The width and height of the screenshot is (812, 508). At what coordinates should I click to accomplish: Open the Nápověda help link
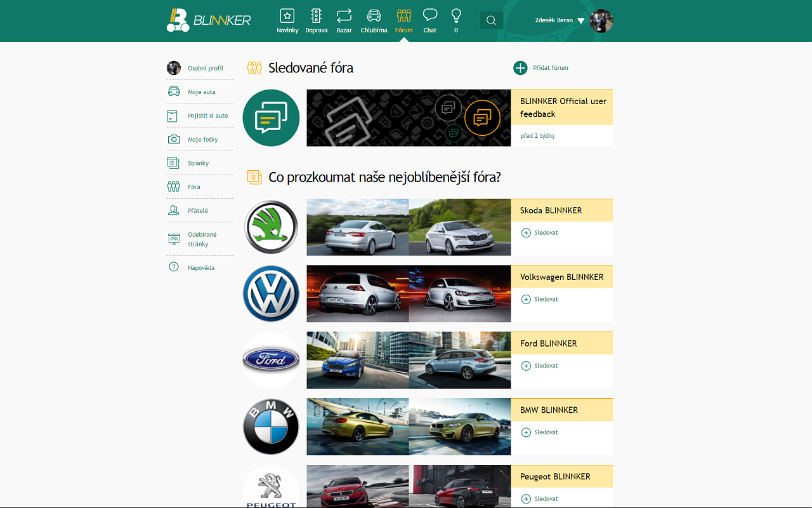tap(200, 267)
